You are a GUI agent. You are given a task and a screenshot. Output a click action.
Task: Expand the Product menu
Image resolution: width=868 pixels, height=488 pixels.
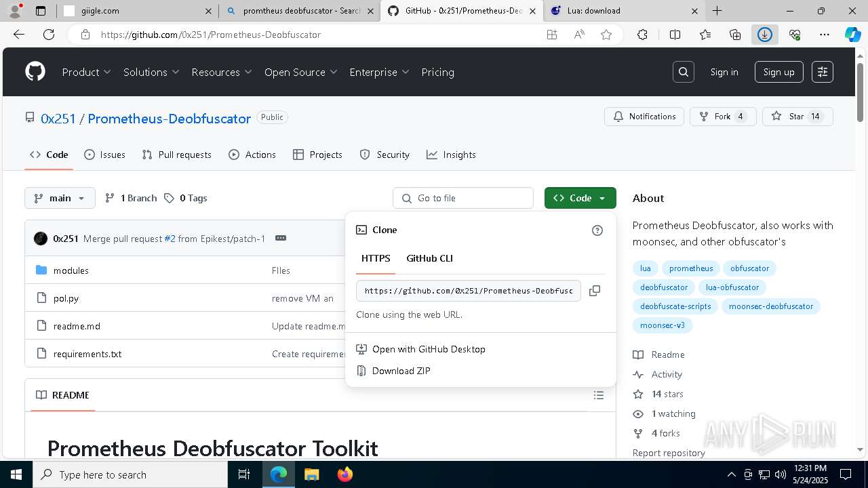(86, 72)
